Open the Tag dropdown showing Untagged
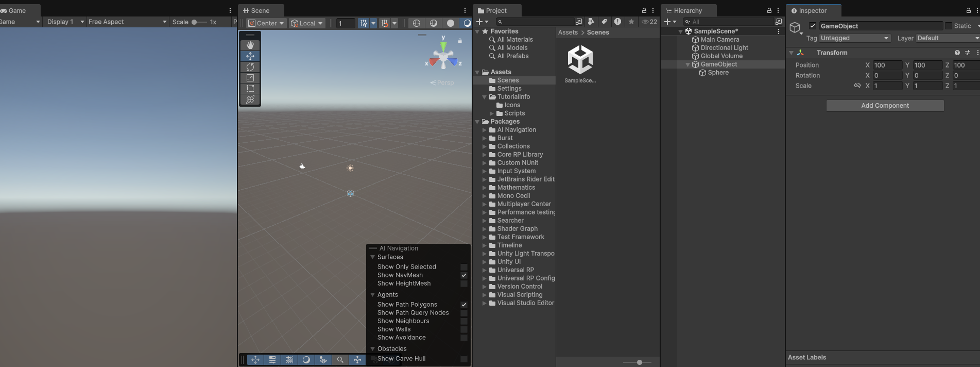 [855, 38]
